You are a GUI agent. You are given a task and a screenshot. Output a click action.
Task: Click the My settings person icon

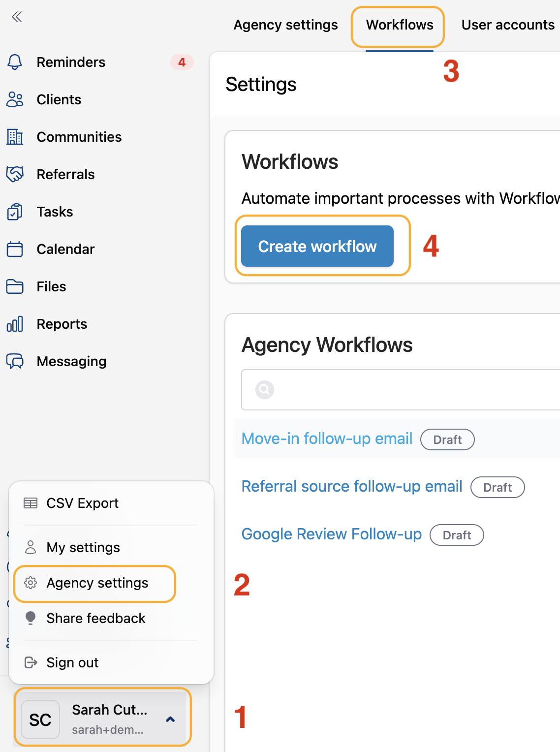point(31,547)
